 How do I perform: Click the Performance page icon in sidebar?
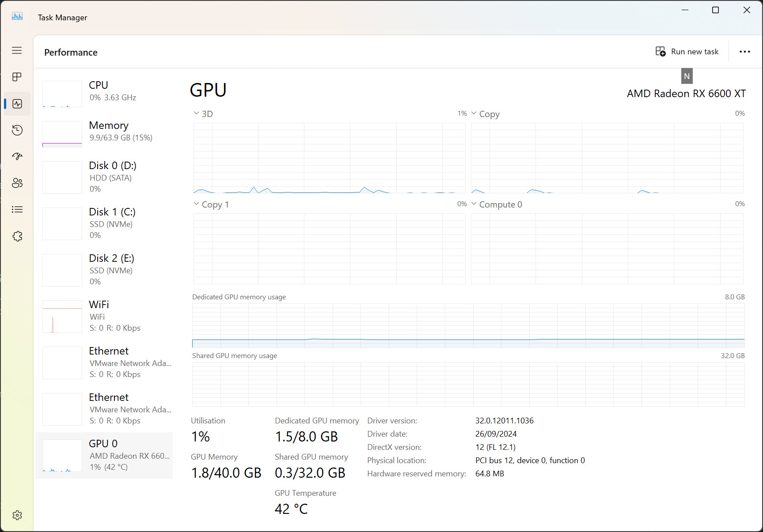(17, 104)
